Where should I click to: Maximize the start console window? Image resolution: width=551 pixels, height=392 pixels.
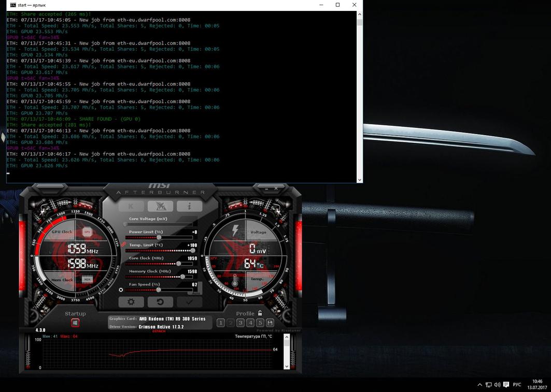coord(337,5)
